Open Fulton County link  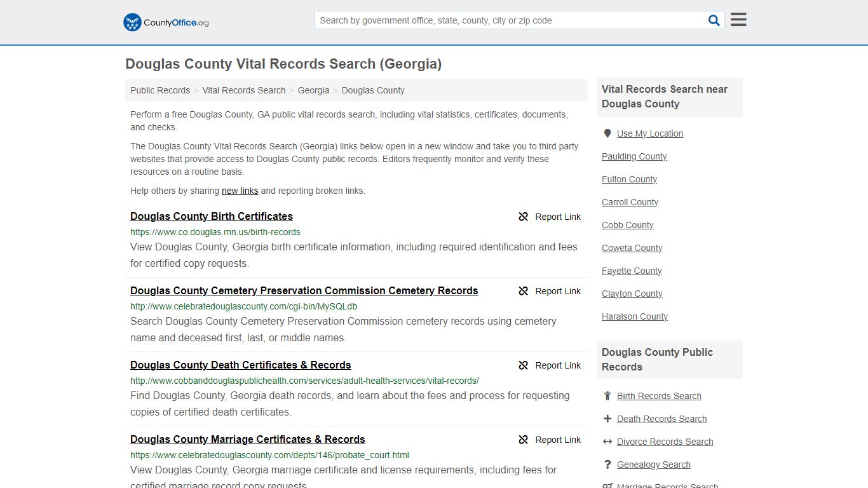click(629, 179)
